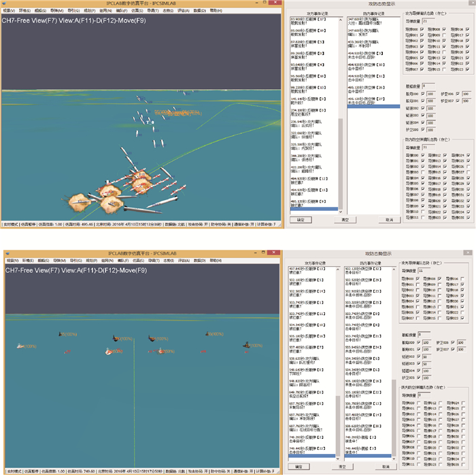The height and width of the screenshot is (475, 476).
Task: Enable attacker 导弹009 checkbox in upper dialog
Action: 445,35
